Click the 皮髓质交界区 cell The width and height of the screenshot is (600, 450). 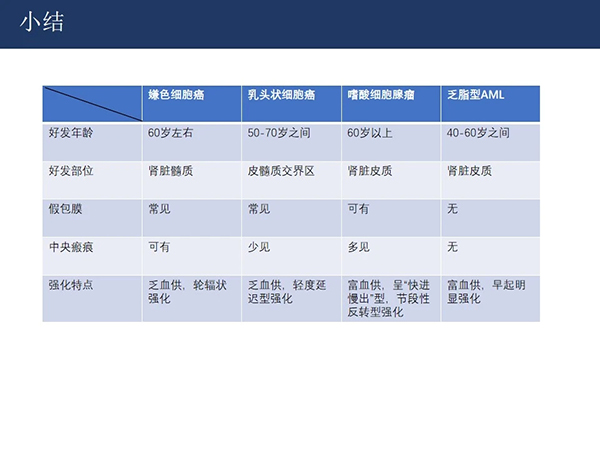281,171
